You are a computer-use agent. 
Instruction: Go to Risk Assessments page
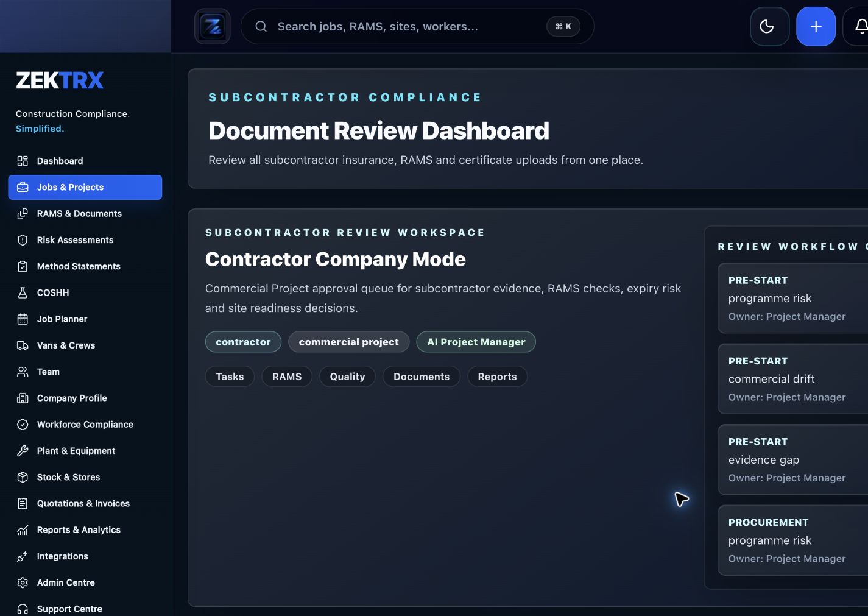[85, 240]
